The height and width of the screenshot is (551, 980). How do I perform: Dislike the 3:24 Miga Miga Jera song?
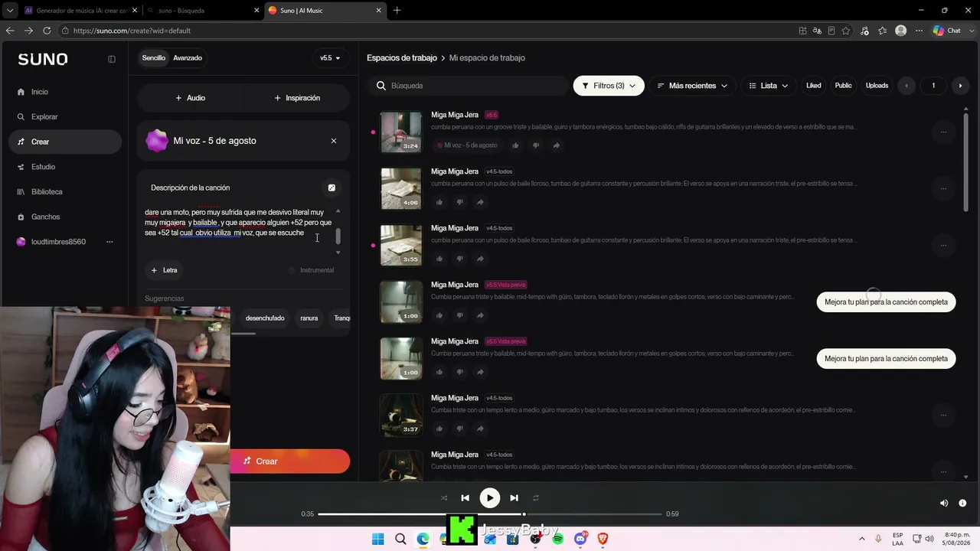point(536,145)
